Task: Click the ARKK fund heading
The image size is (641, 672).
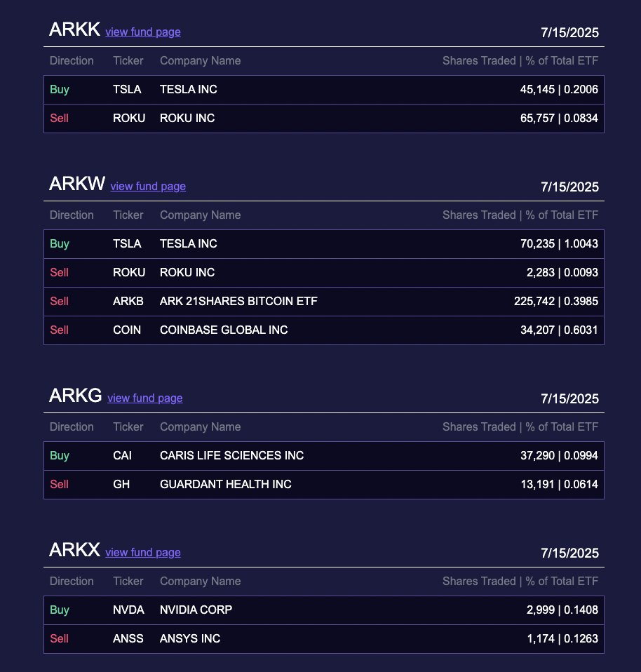Action: pos(74,29)
